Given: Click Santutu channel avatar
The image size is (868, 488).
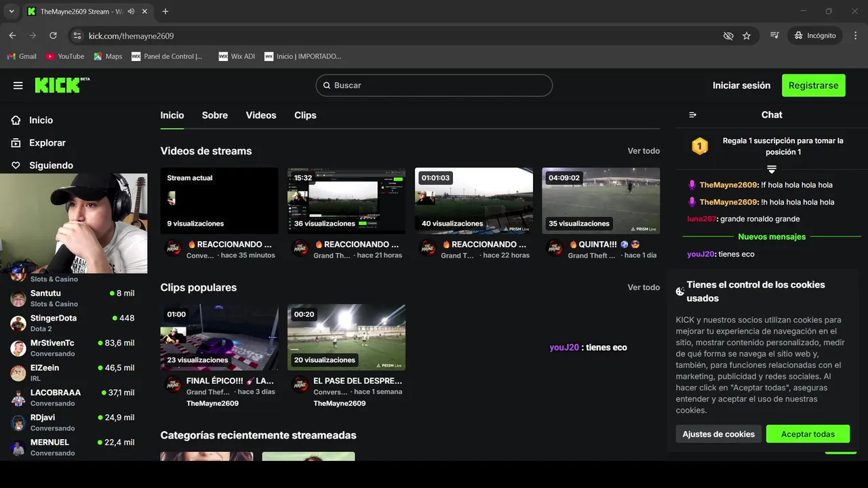Looking at the screenshot, I should (18, 298).
